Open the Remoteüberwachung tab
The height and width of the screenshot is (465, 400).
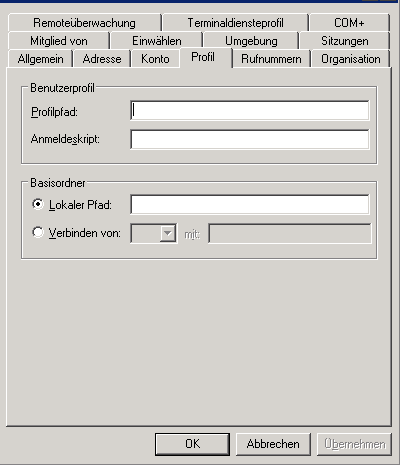coord(85,23)
